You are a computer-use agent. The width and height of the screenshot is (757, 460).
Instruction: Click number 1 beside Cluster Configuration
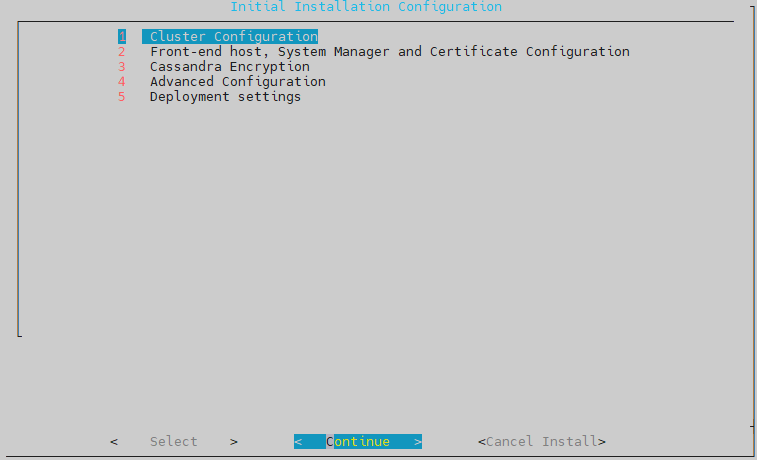(122, 37)
